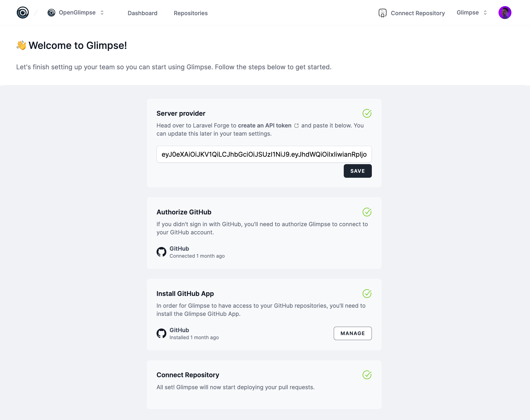Click your profile avatar in the top right

(505, 12)
